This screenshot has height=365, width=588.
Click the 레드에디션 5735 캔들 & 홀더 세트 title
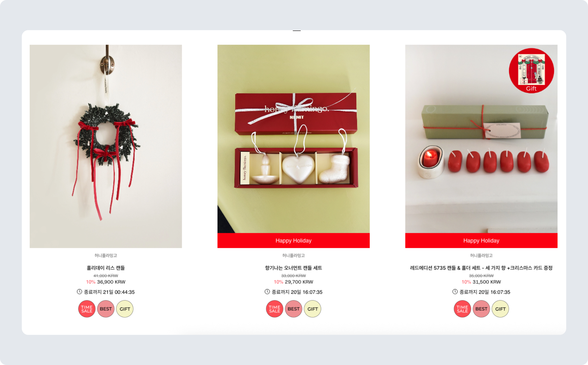pos(481,268)
